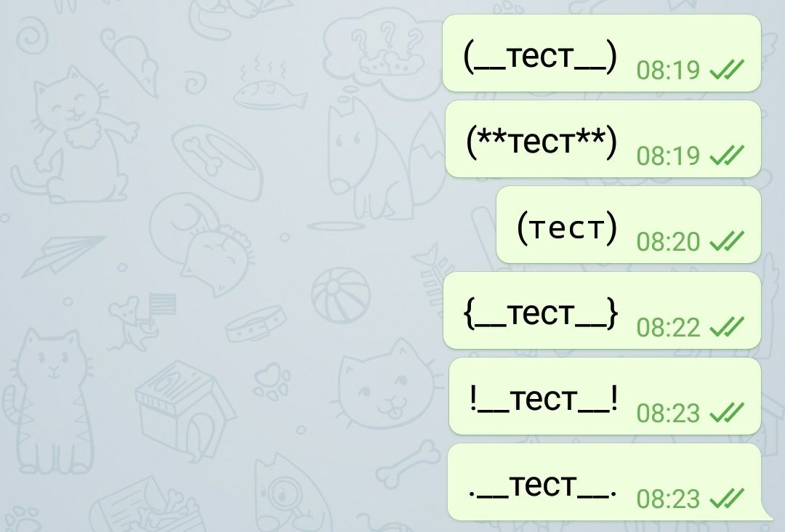Click the 08:23 timestamp on the !__тест__! message
Image resolution: width=785 pixels, height=532 pixels.
[x=668, y=414]
